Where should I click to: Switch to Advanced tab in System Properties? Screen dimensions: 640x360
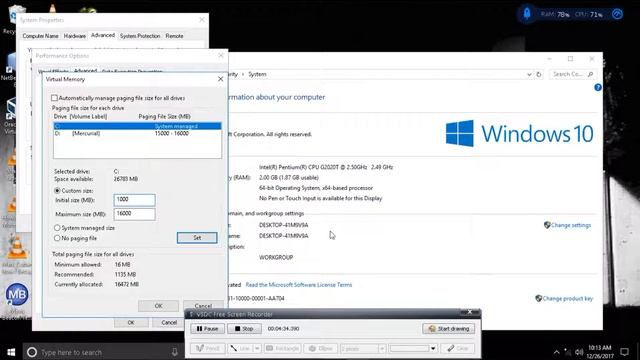click(x=103, y=36)
